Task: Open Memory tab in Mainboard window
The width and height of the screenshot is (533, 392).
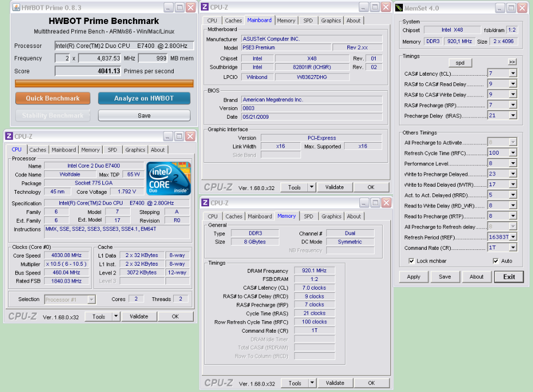Action: click(286, 20)
